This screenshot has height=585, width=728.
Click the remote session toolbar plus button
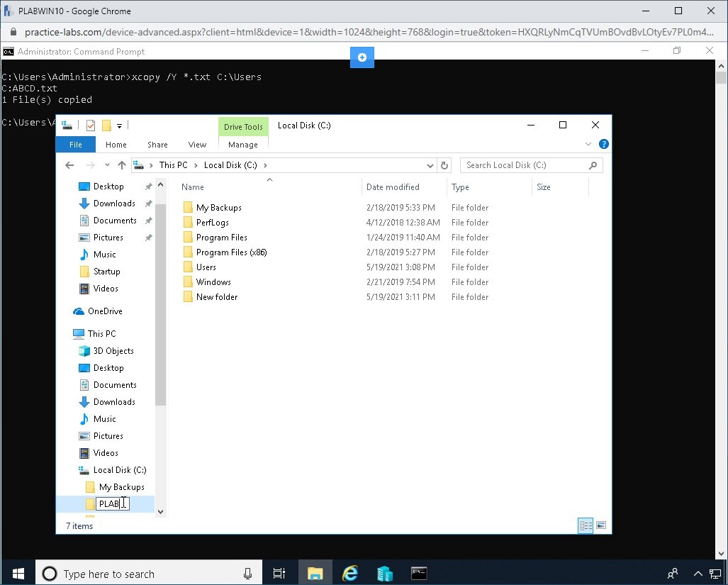tap(362, 57)
